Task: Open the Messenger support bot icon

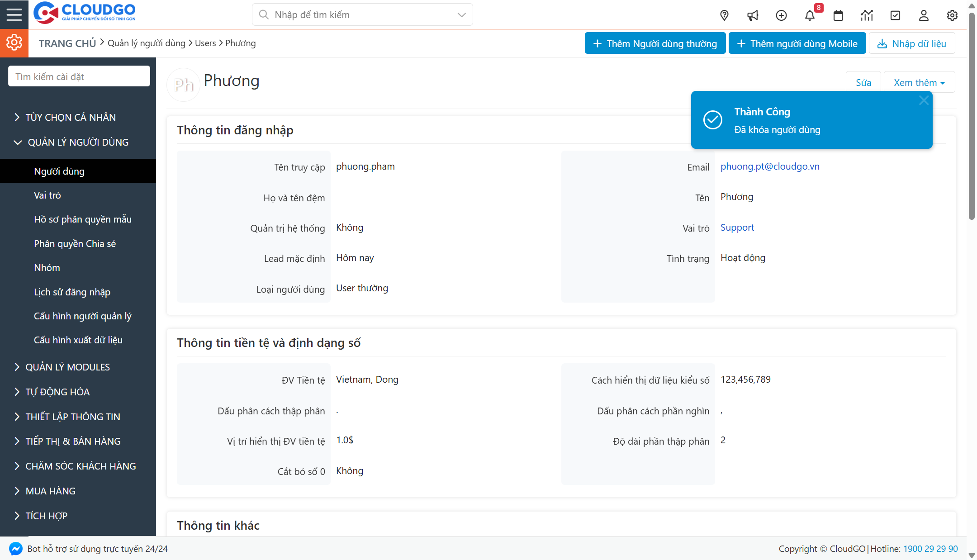Action: [x=15, y=549]
